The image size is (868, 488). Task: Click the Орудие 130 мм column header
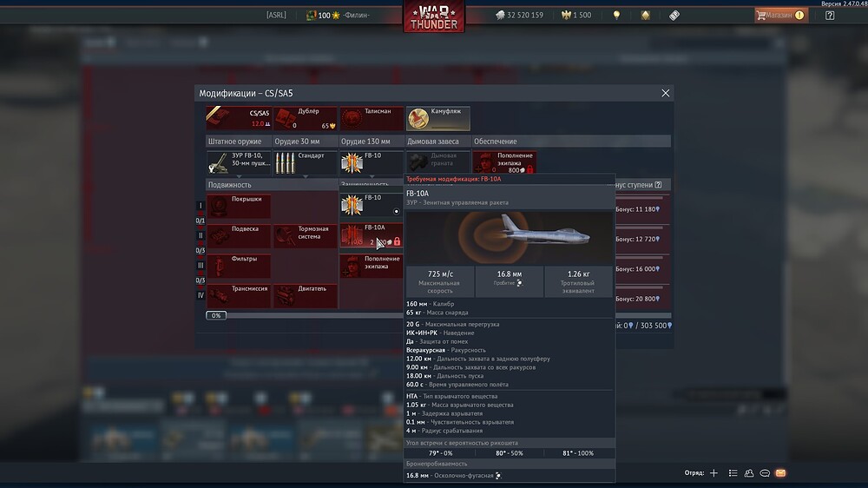(x=372, y=142)
